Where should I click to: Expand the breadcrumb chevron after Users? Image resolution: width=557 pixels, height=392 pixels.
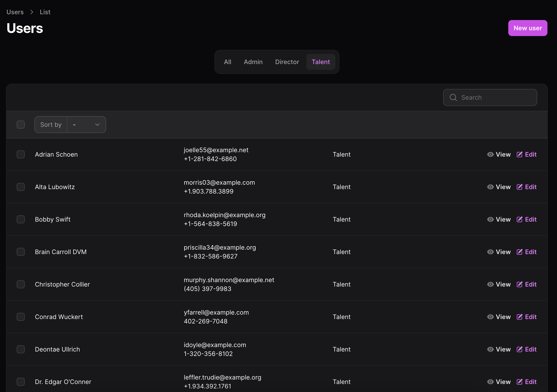click(32, 12)
